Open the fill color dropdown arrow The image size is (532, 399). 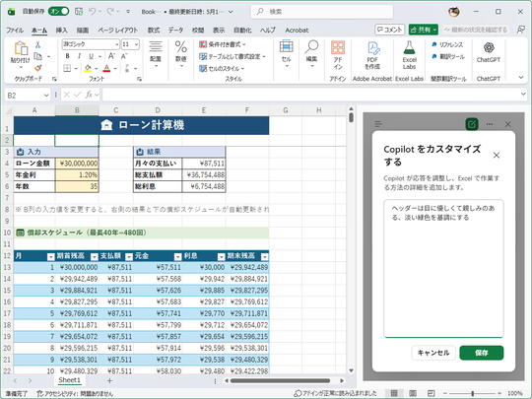(97, 69)
